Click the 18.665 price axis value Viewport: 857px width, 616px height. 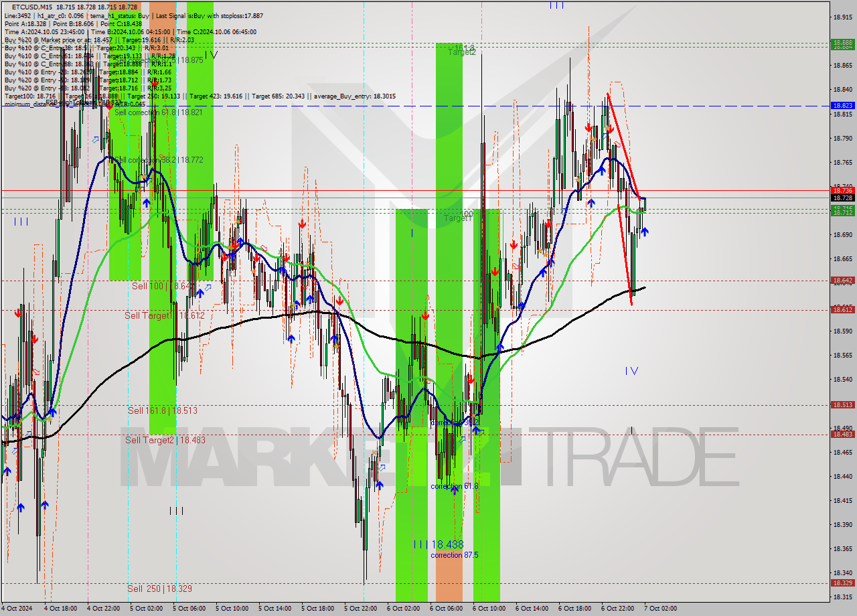coord(842,259)
